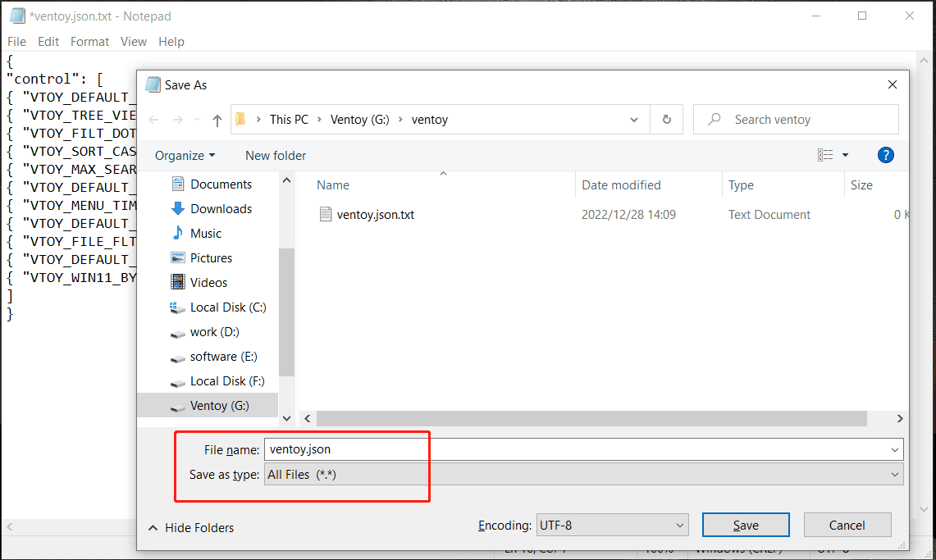
Task: Click the Ventoy (G:) drive icon
Action: (177, 407)
